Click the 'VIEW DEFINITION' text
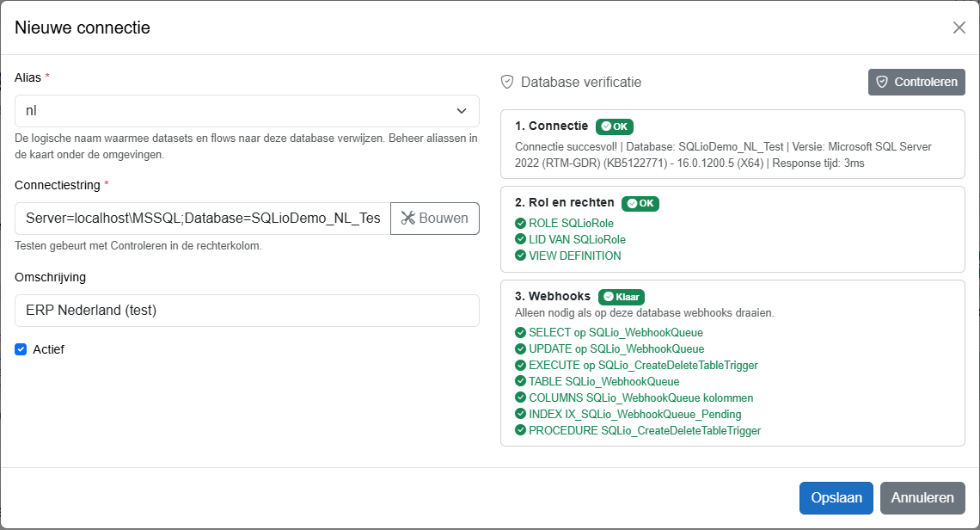Screen dimensions: 980x530 tap(575, 256)
